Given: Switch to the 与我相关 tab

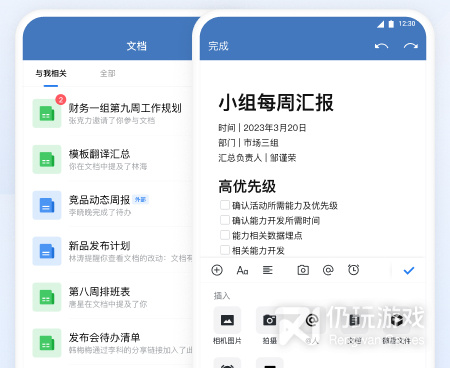Looking at the screenshot, I should pos(51,73).
